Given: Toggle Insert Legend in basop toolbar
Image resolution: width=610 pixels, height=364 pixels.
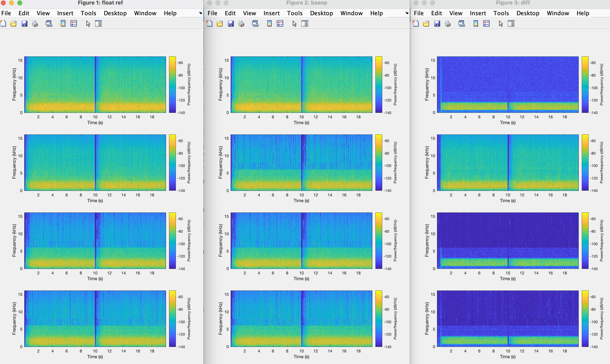Looking at the screenshot, I should tap(280, 23).
